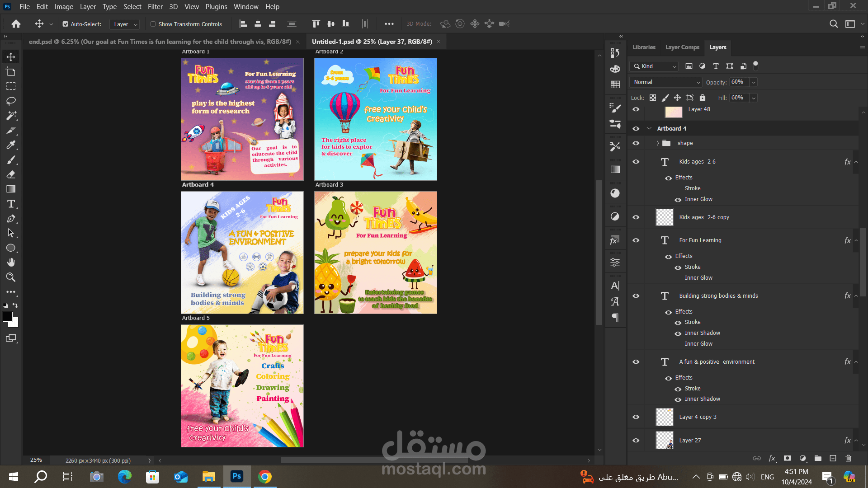
Task: Delete layer with trash icon
Action: click(848, 458)
